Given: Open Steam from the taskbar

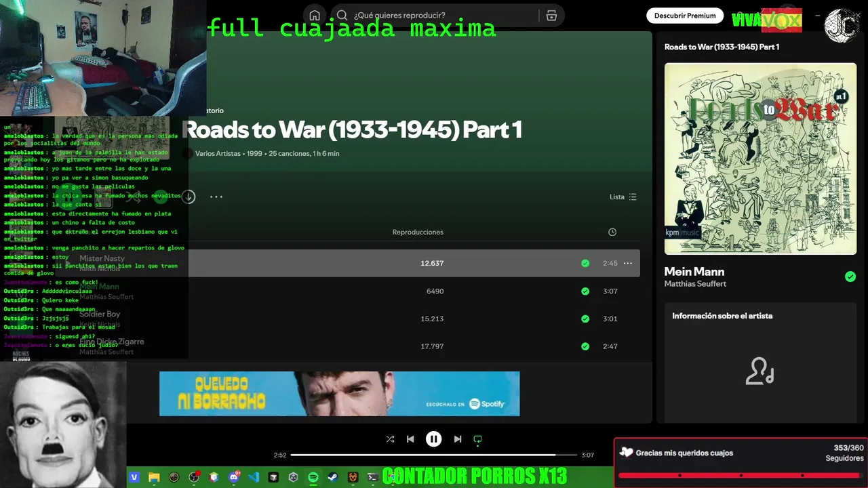Looking at the screenshot, I should click(333, 478).
